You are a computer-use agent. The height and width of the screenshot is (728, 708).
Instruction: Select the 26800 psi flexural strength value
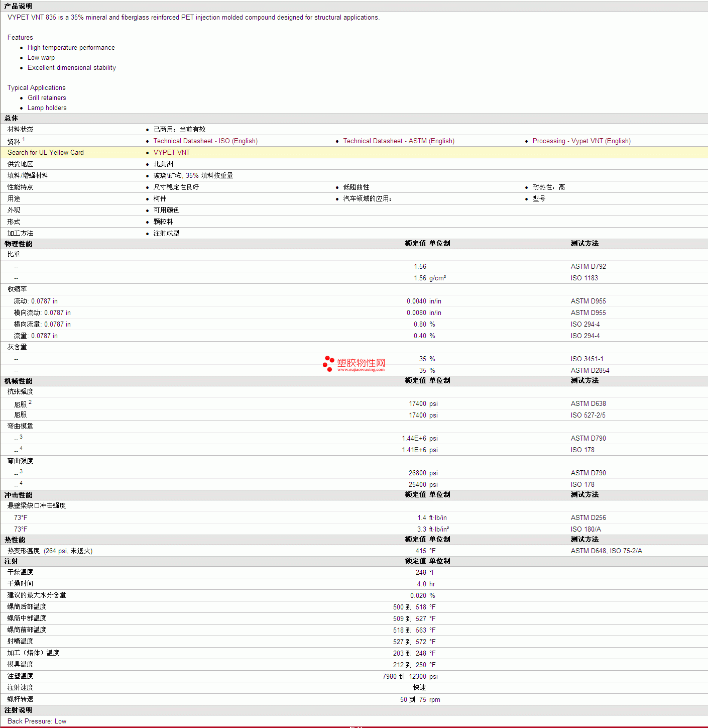pos(423,473)
